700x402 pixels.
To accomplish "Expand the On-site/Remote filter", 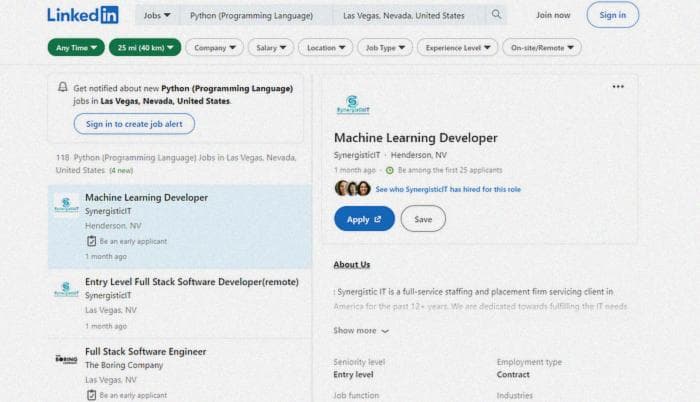I will pos(542,47).
